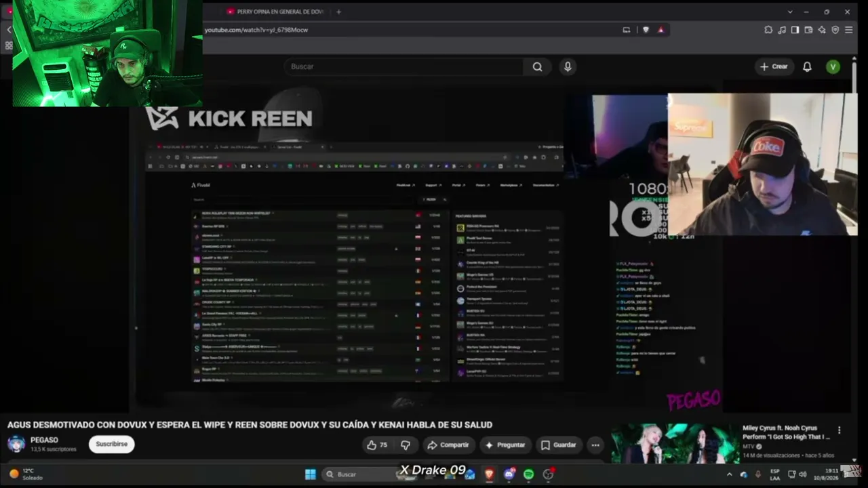
Task: Show hidden system tray icons chevron
Action: click(x=730, y=474)
